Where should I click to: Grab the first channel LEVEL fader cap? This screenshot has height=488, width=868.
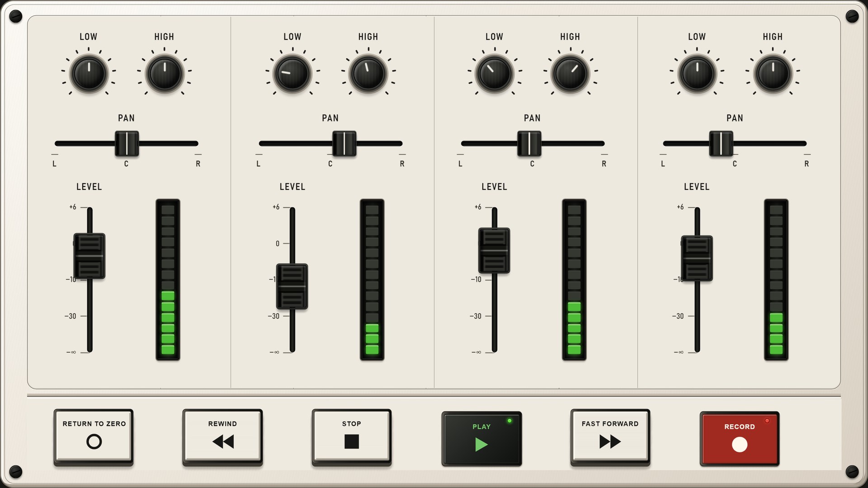pyautogui.click(x=90, y=256)
